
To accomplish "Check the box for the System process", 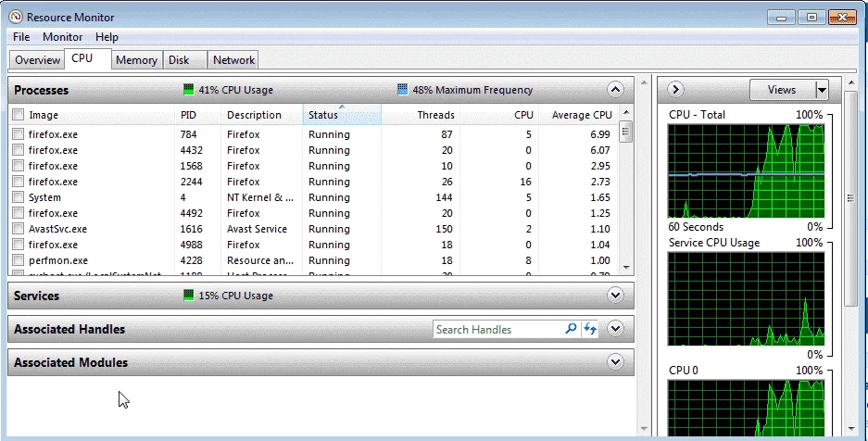I will pos(19,197).
